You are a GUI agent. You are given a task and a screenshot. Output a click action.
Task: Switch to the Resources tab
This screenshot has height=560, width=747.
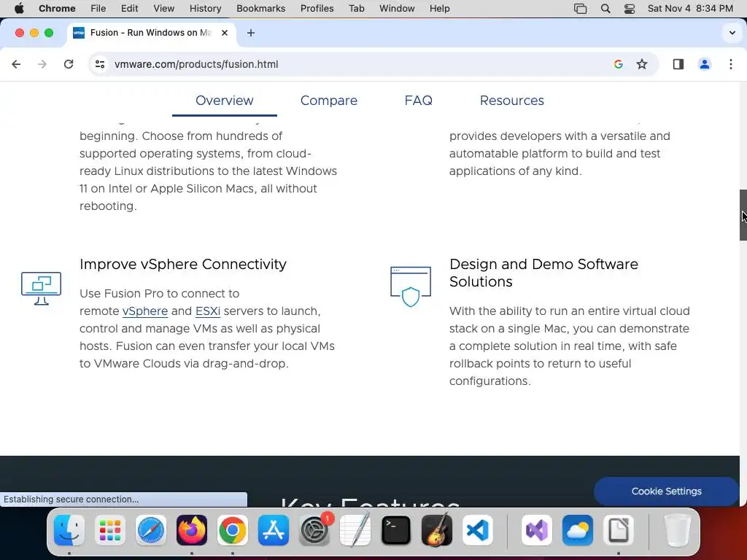coord(511,101)
